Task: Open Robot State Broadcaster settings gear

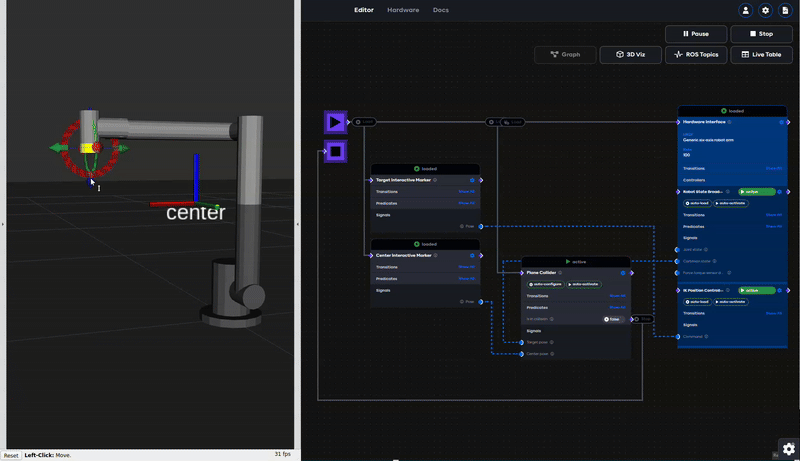Action: point(780,192)
